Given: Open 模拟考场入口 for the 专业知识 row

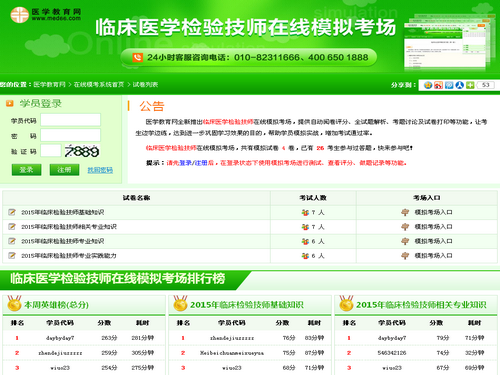Looking at the screenshot, I should [433, 241].
